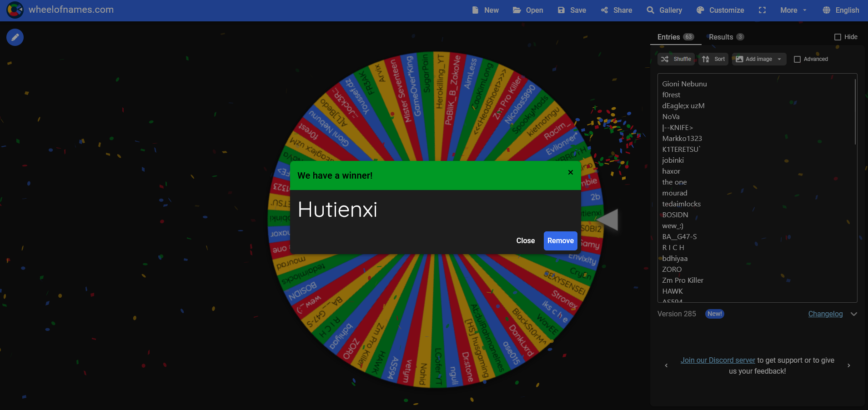Save the current wheel
The width and height of the screenshot is (868, 410).
[x=572, y=10]
